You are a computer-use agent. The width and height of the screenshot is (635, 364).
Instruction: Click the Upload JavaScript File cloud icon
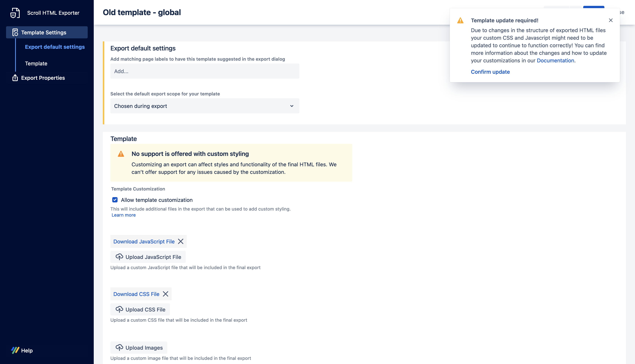tap(120, 257)
